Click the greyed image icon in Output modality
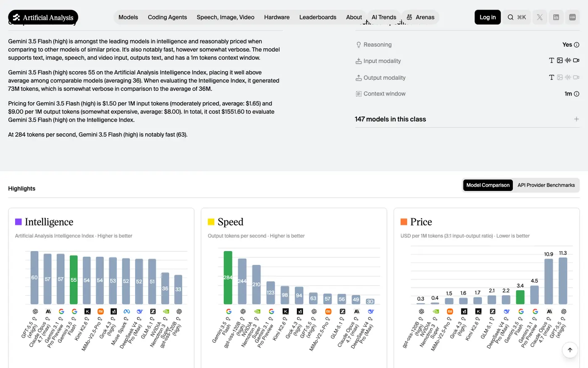 pos(560,77)
